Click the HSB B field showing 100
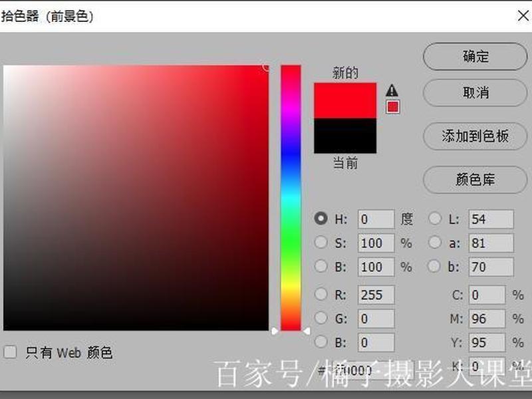Image resolution: width=532 pixels, height=399 pixels. [376, 267]
